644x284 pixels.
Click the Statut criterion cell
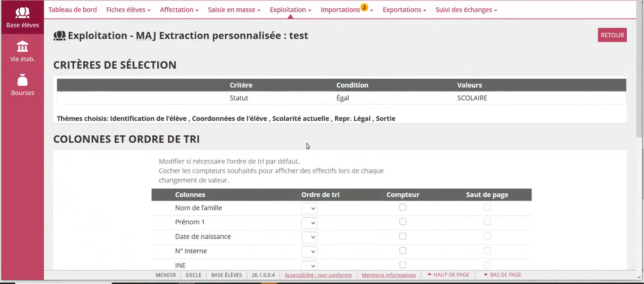click(239, 98)
